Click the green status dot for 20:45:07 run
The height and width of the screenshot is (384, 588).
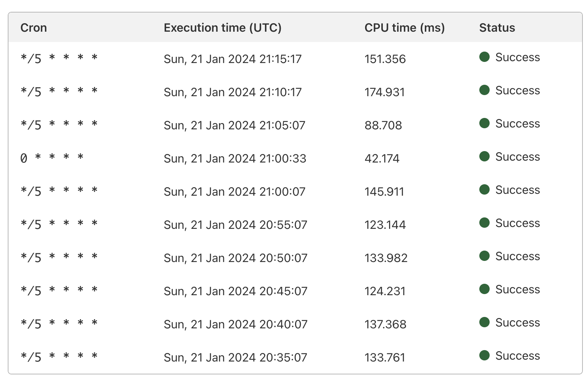point(484,289)
